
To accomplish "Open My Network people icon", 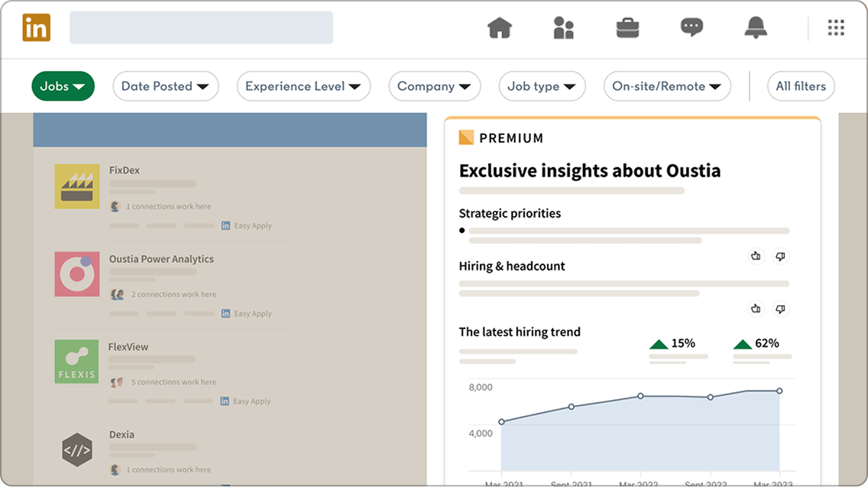I will (564, 27).
